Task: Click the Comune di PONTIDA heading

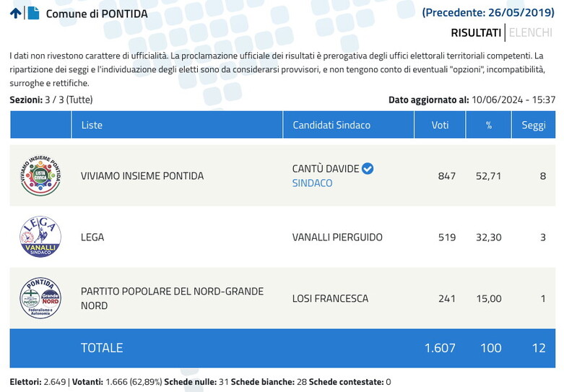Action: [x=97, y=14]
